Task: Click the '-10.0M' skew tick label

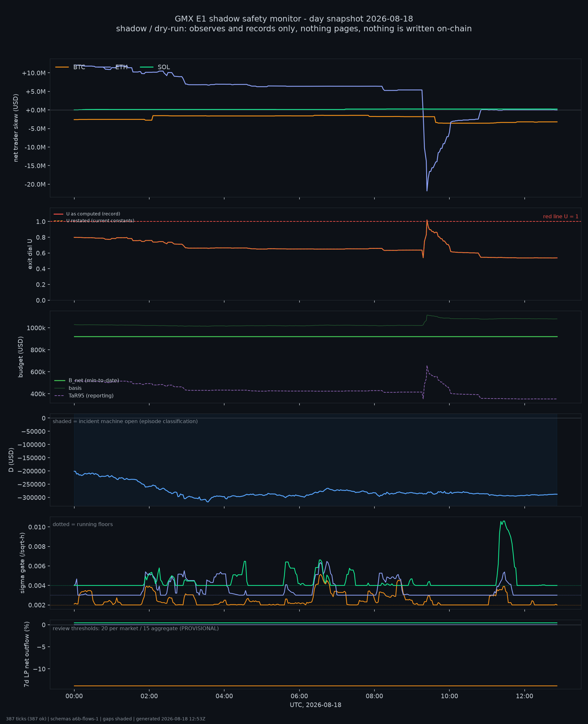Action: (35, 147)
